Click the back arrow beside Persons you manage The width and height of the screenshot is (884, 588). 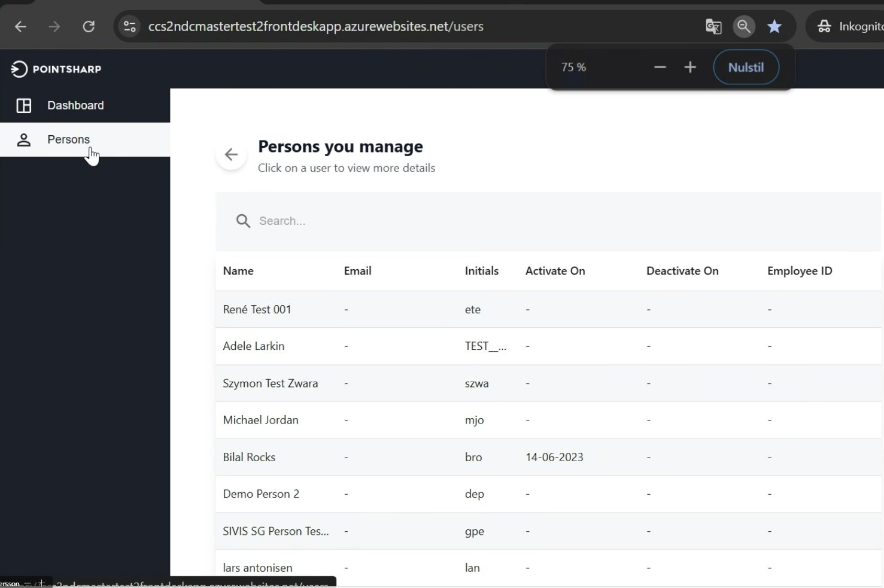coord(231,155)
